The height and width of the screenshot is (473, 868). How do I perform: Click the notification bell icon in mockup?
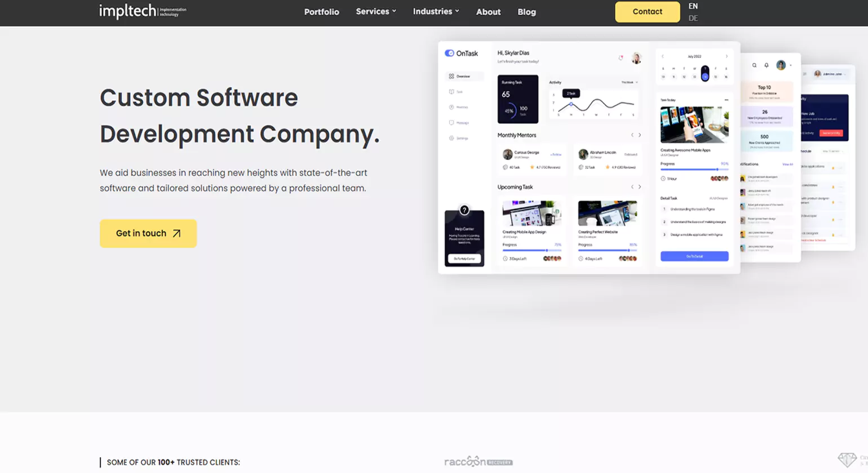767,65
